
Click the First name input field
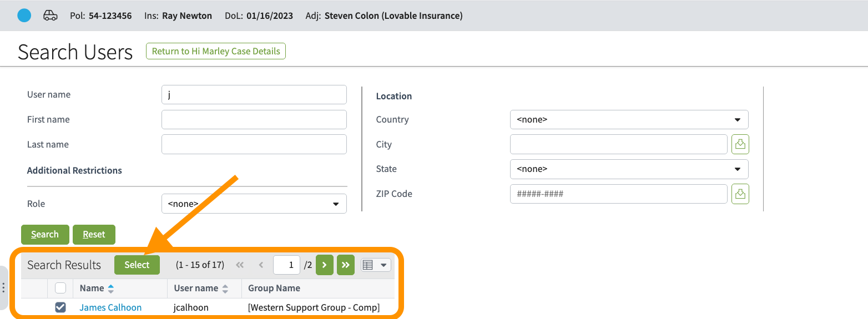254,119
